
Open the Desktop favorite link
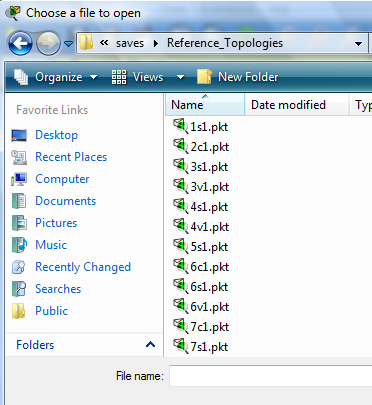point(56,135)
